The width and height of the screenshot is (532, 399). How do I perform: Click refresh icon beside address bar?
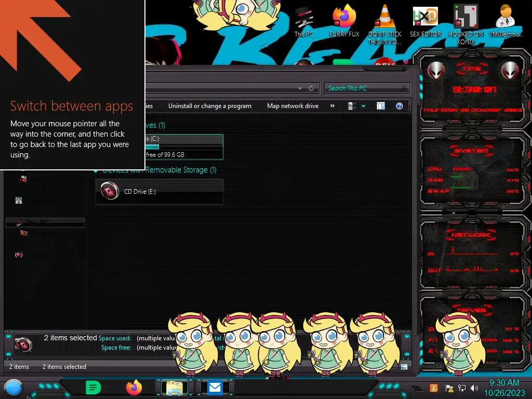311,88
